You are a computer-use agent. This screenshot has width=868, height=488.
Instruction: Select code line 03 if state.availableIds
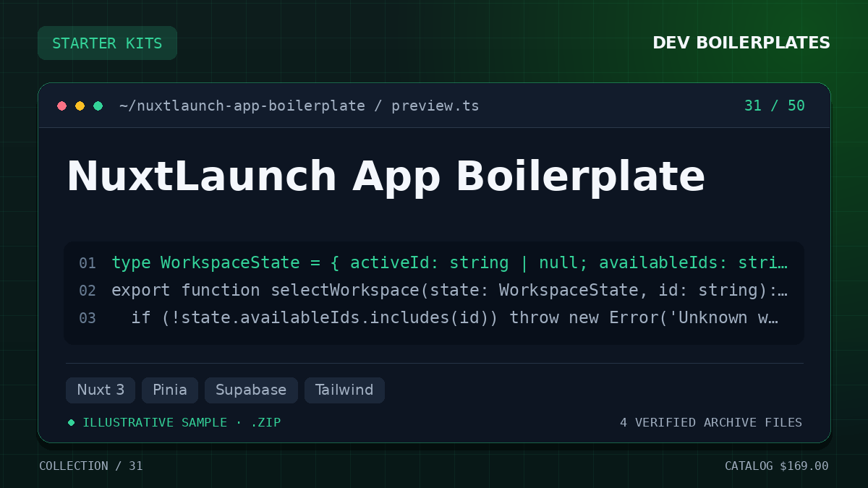[x=454, y=318]
